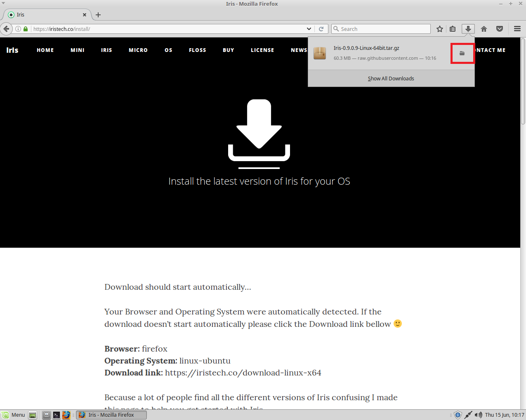This screenshot has width=526, height=420.
Task: Launch Firefox from the panel launcher
Action: tap(66, 415)
